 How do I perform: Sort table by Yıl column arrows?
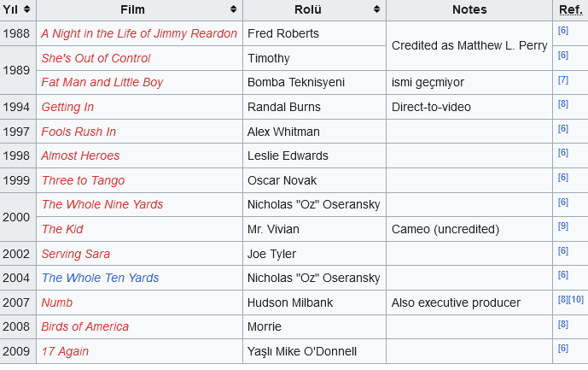pyautogui.click(x=26, y=9)
